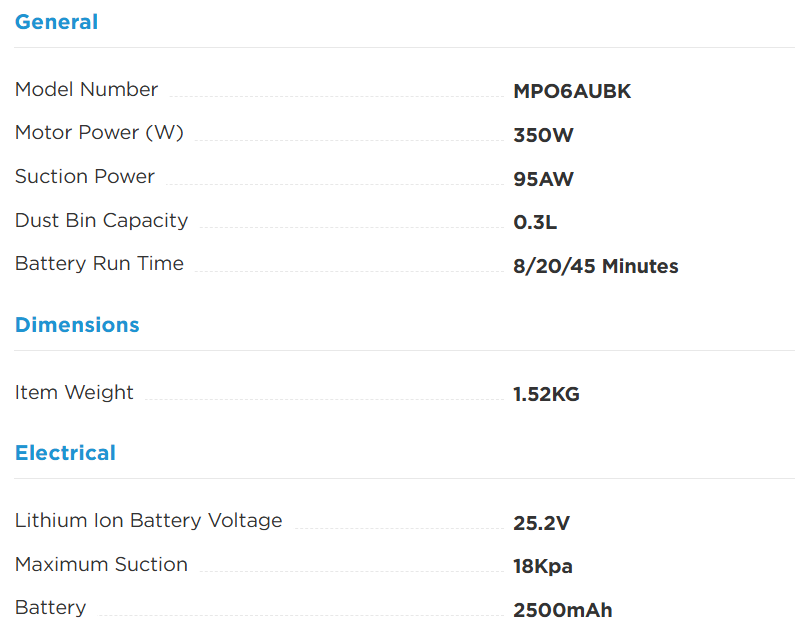The height and width of the screenshot is (631, 795).
Task: Click the 95AW suction value
Action: (543, 179)
